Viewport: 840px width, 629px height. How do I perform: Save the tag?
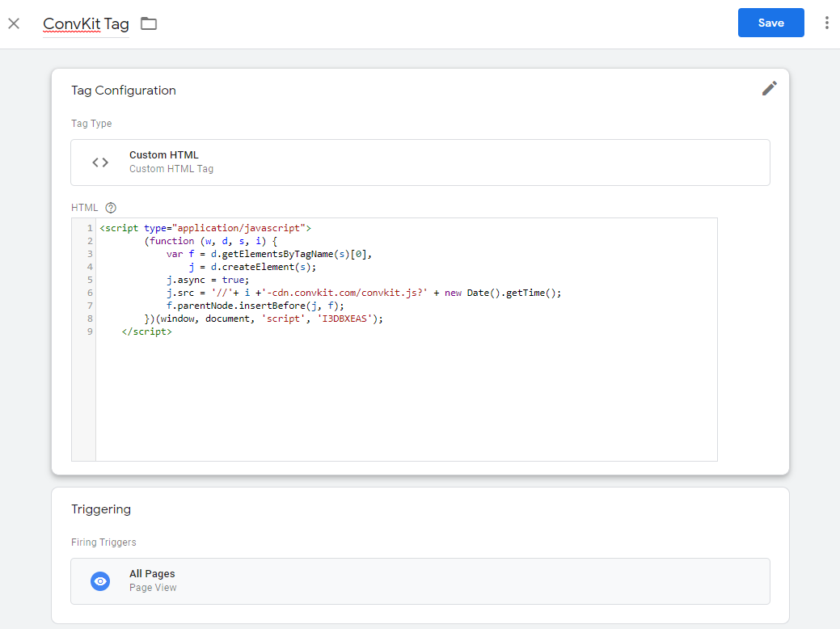click(771, 23)
